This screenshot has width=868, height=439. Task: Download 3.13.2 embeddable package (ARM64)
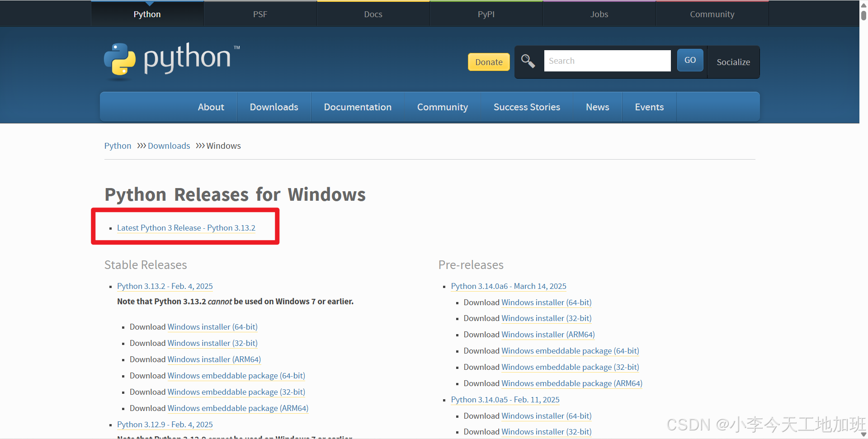pyautogui.click(x=238, y=408)
